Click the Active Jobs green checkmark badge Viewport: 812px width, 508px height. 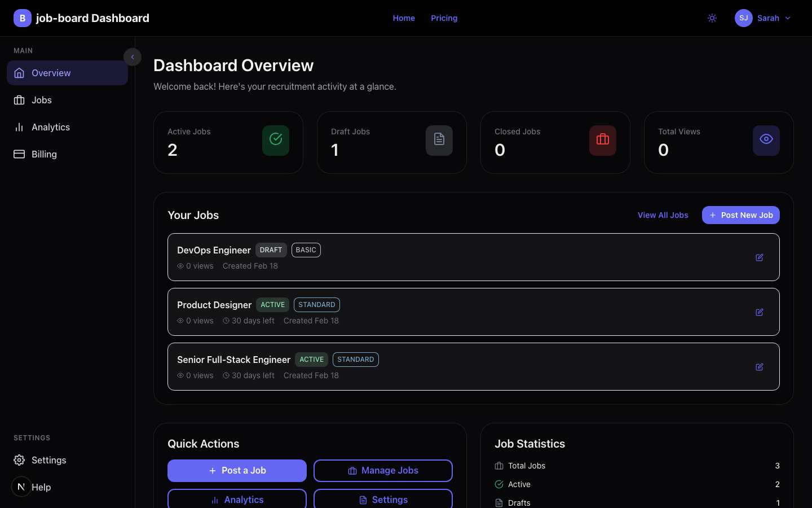(275, 139)
